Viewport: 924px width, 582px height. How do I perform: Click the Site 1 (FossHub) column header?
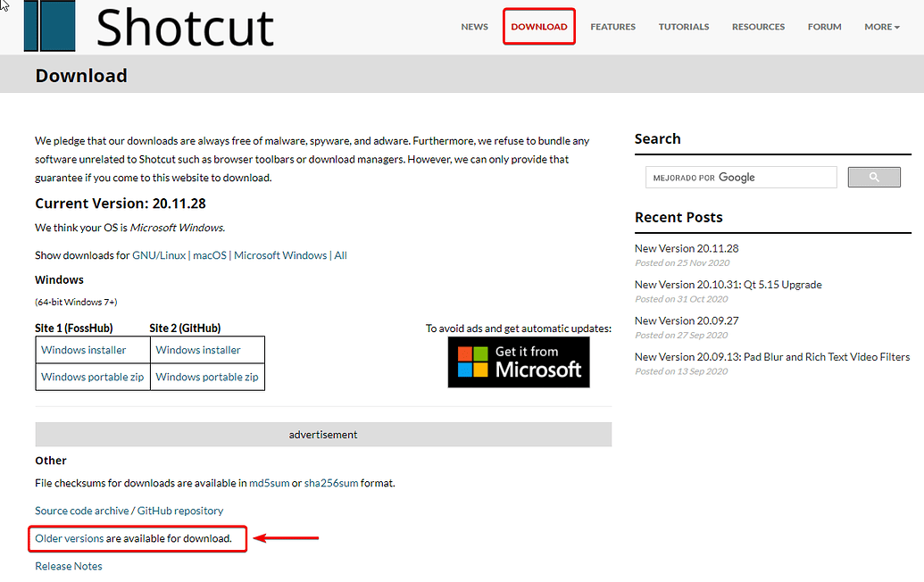coord(74,328)
